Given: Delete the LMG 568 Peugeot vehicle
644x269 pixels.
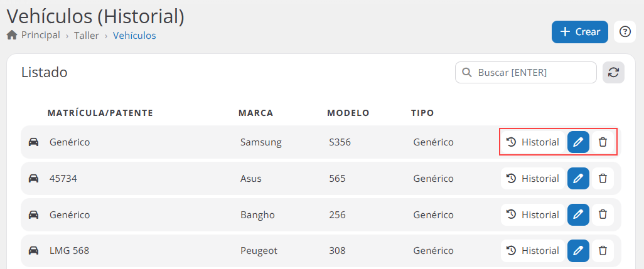Looking at the screenshot, I should coord(603,251).
